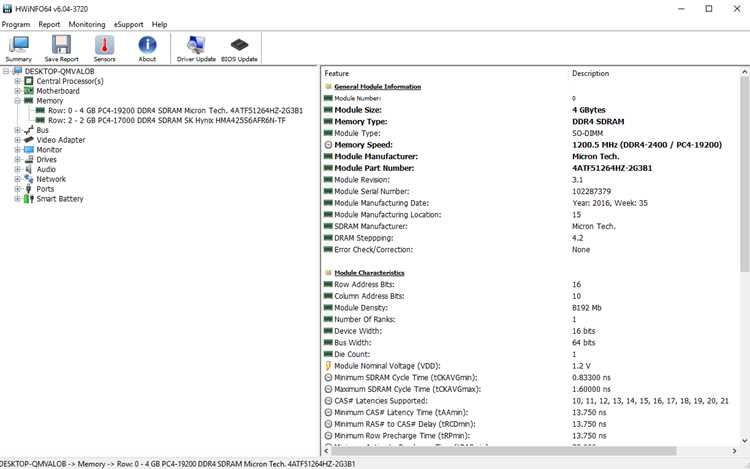The image size is (750, 469).
Task: Open the Monitoring menu
Action: tap(87, 24)
